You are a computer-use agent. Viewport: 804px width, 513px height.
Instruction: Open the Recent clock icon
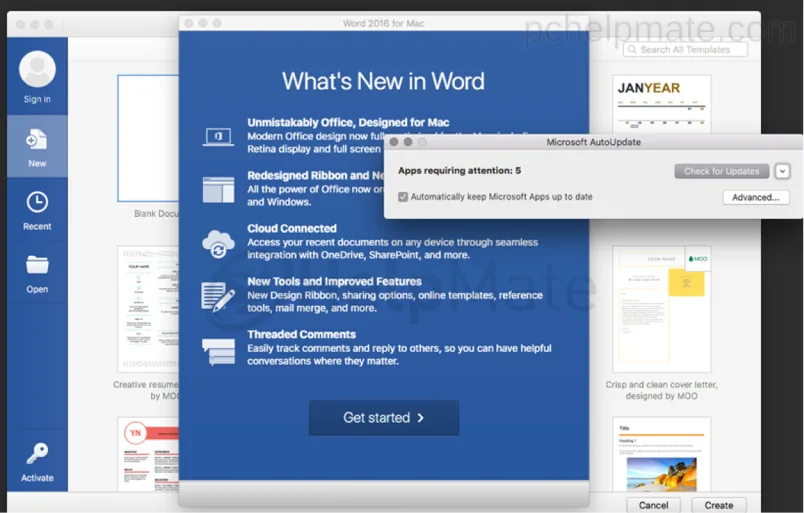point(37,202)
